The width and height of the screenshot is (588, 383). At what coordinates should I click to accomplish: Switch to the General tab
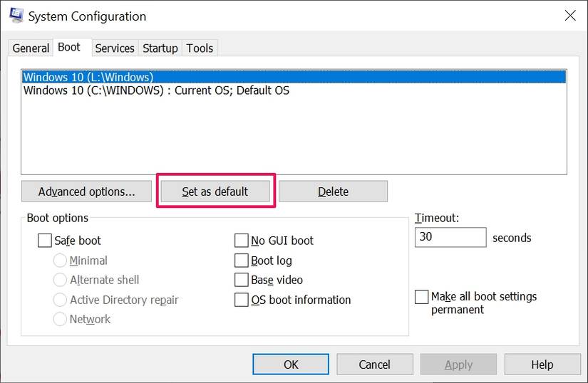tap(31, 48)
